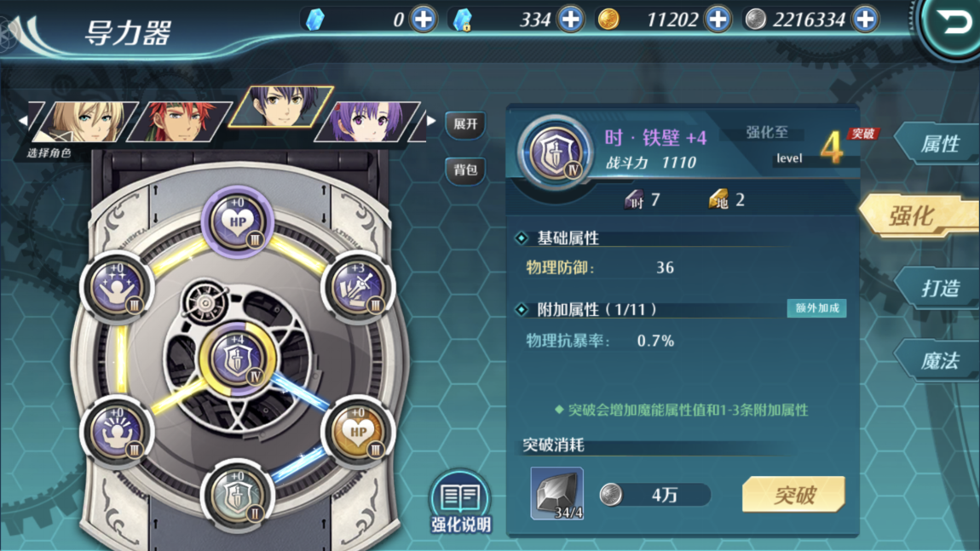Click the back arrow icon
This screenshot has width=980, height=551.
pos(953,24)
